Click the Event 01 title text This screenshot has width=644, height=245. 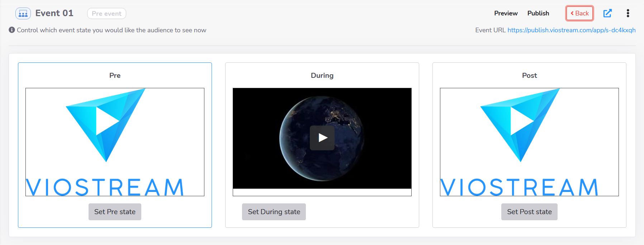[54, 13]
